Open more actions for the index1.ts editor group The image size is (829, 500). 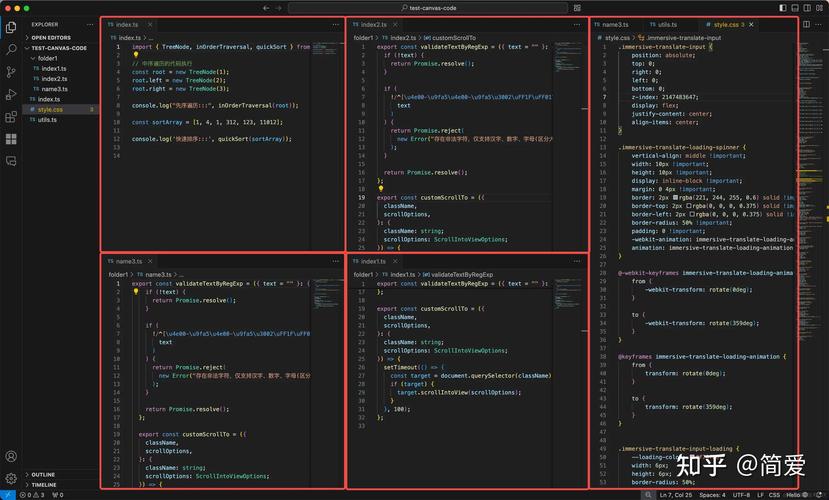577,261
